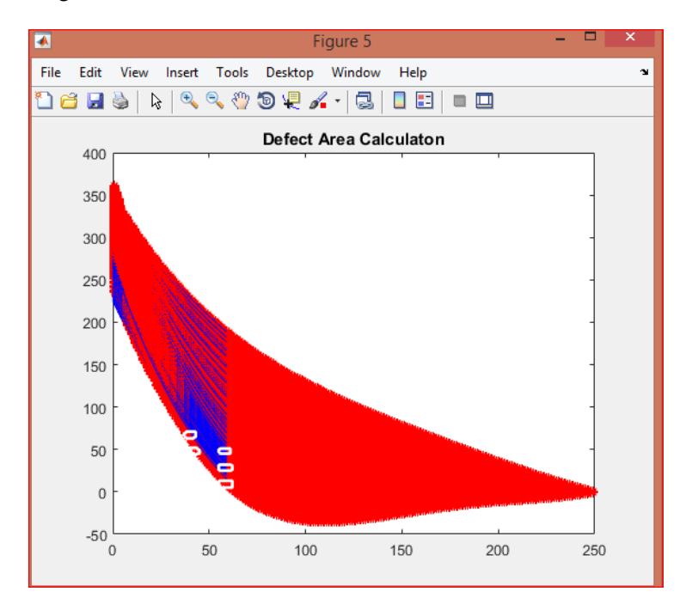Click the x-axis label 250
This screenshot has width=692, height=616.
(594, 551)
